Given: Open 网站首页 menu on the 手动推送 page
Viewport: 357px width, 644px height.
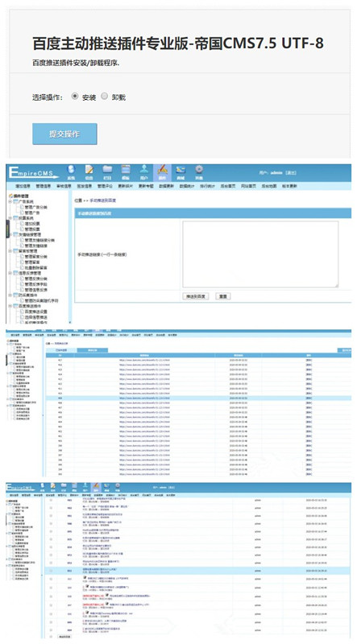Looking at the screenshot, I should pyautogui.click(x=248, y=186).
